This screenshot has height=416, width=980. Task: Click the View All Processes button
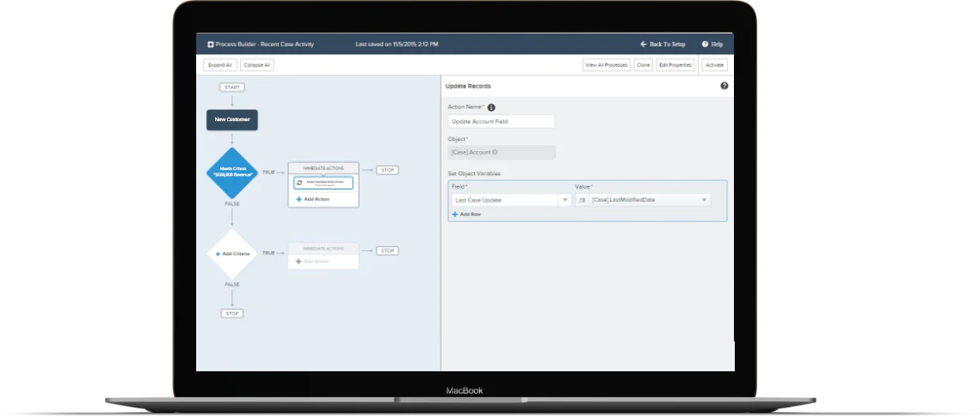click(x=607, y=65)
